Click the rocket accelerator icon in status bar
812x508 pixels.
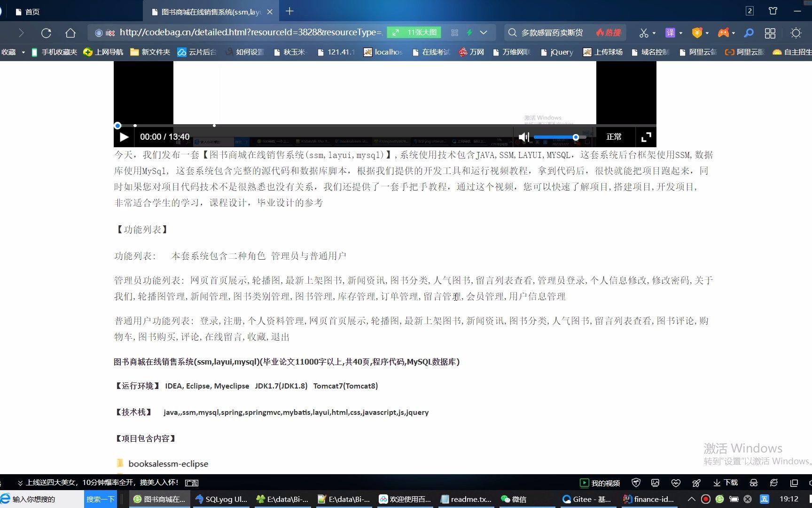pos(696,483)
